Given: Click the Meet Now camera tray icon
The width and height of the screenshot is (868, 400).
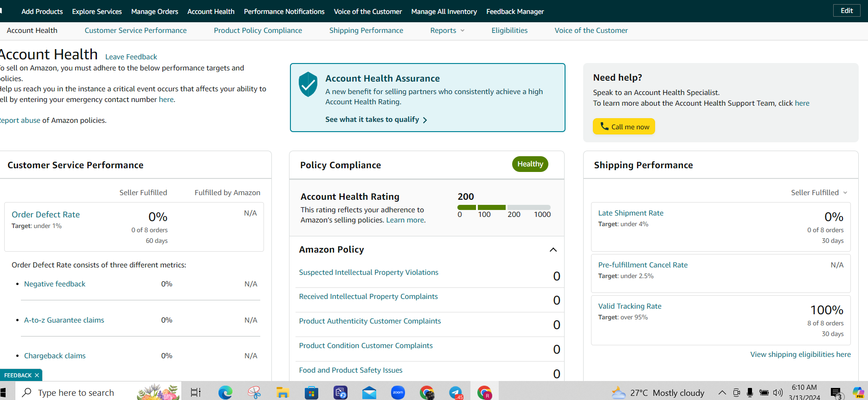Looking at the screenshot, I should click(736, 393).
